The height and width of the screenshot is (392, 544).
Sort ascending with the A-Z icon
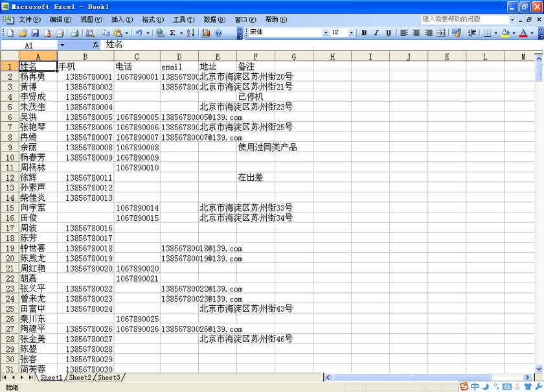click(x=190, y=33)
